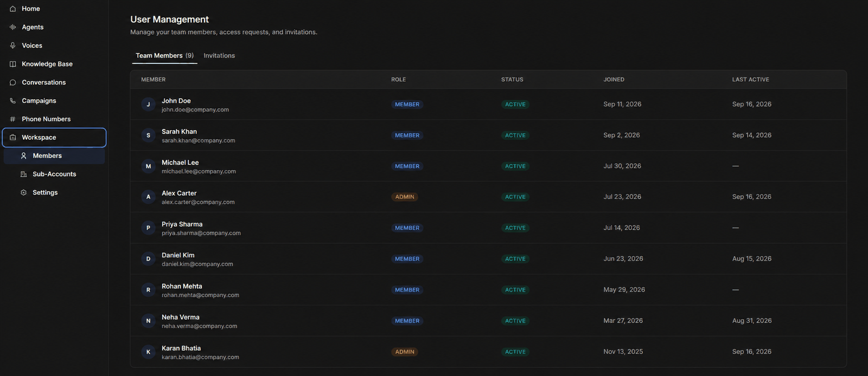This screenshot has width=868, height=376.
Task: Click the Sub-Accounts building icon
Action: click(x=23, y=174)
